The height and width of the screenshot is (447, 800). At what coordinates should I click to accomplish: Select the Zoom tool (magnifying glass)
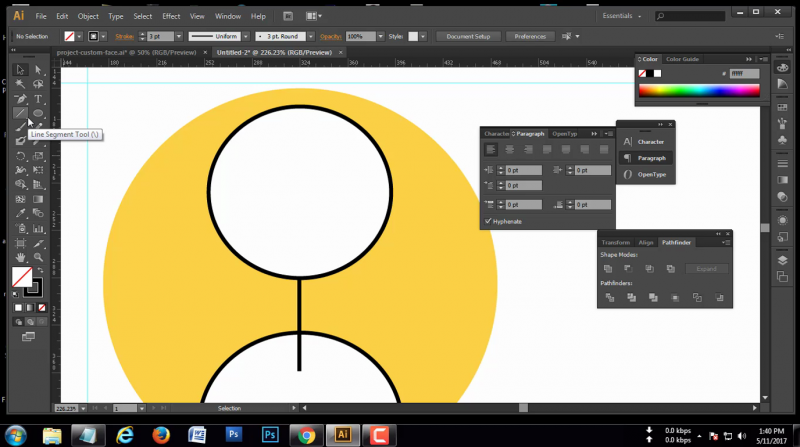tap(38, 256)
